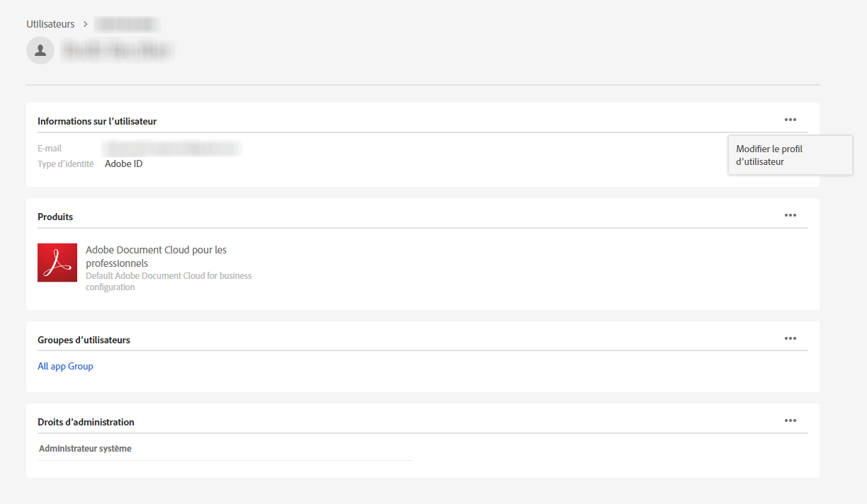Image resolution: width=867 pixels, height=504 pixels.
Task: Click the blurred user name heading
Action: click(x=118, y=50)
